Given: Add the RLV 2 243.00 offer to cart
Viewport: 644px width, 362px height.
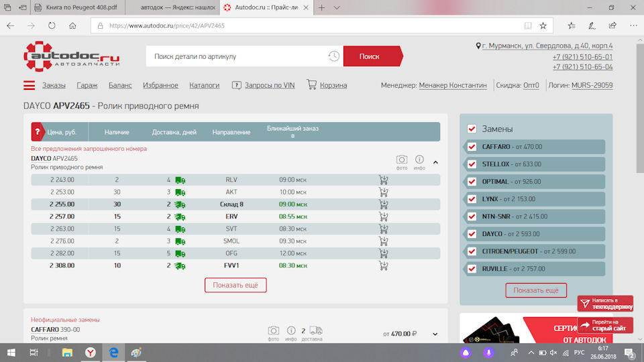Looking at the screenshot, I should [384, 180].
